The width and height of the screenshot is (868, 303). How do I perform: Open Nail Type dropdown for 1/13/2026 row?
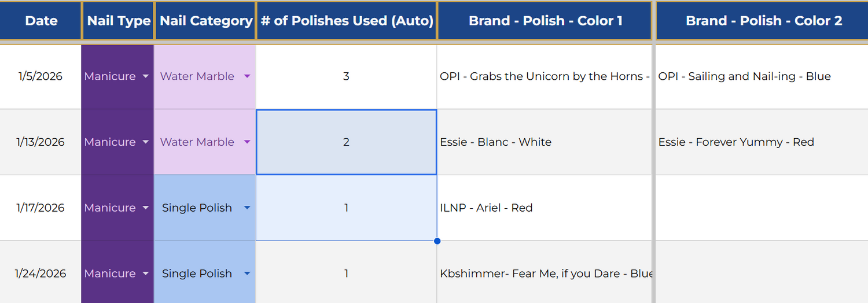(146, 142)
